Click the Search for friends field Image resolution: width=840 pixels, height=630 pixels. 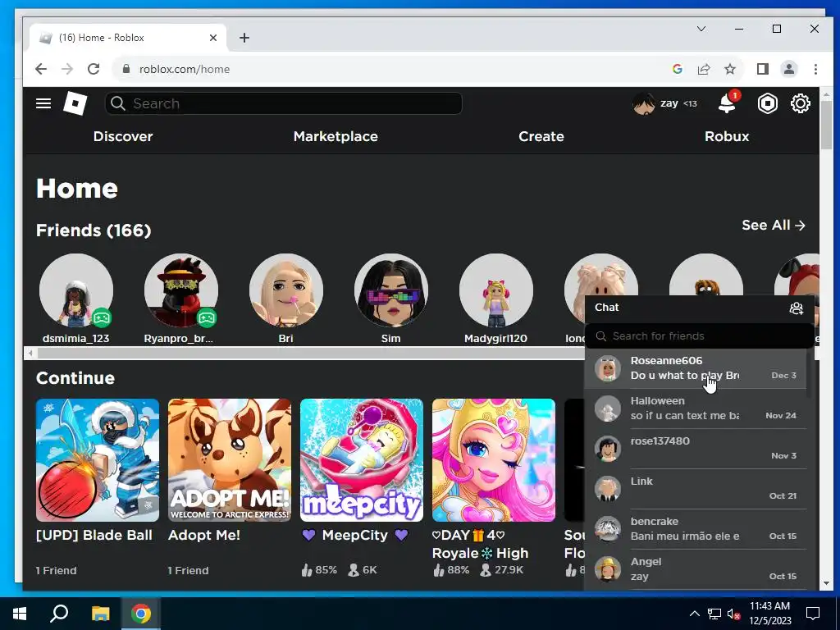pos(699,336)
